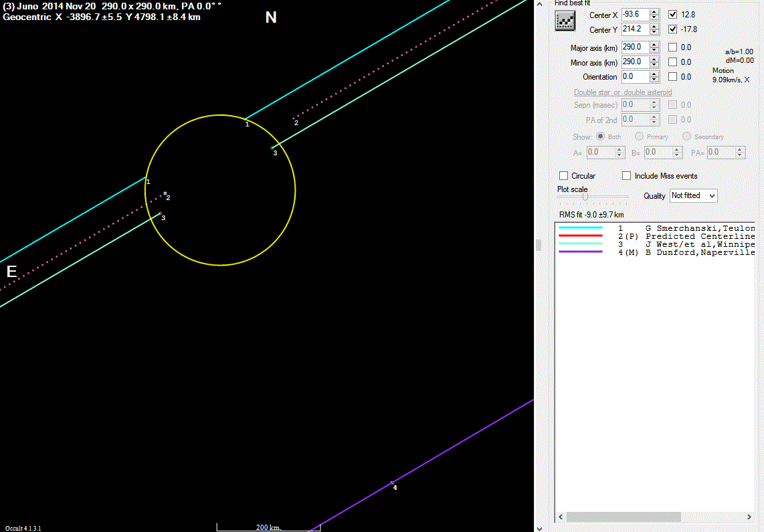Click the RMS fit value text
The image size is (764, 532).
[x=591, y=214]
